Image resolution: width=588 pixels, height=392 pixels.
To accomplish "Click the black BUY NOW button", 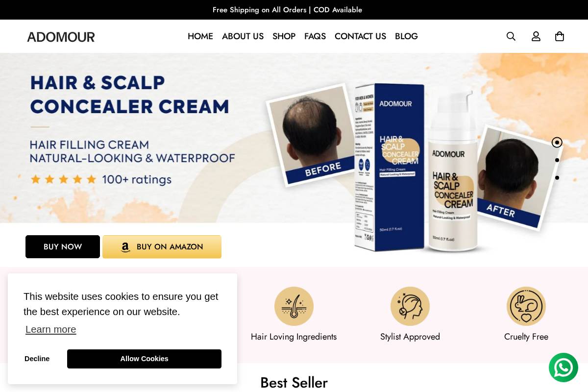I will pyautogui.click(x=63, y=247).
